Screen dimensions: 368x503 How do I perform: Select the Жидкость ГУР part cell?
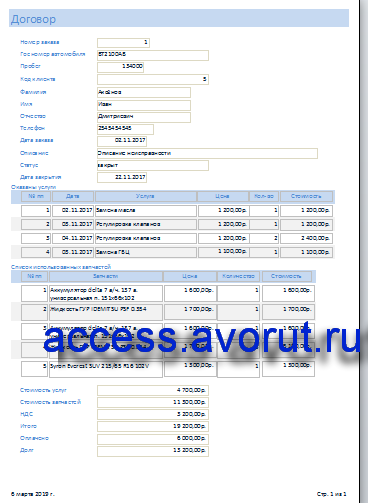pyautogui.click(x=106, y=312)
